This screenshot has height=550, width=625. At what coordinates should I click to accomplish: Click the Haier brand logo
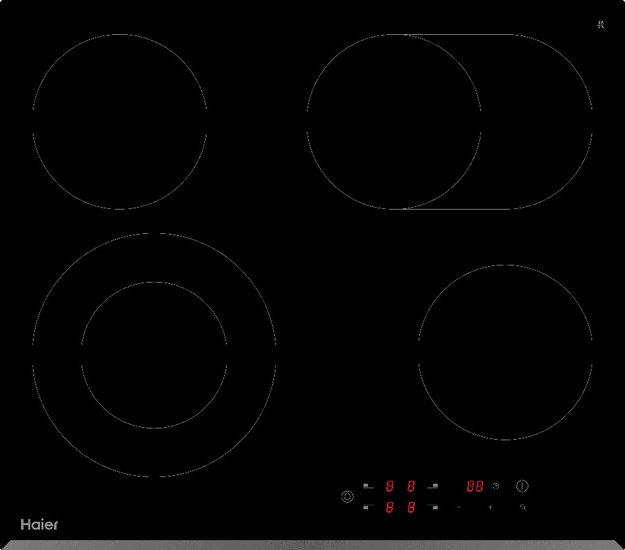[39, 524]
